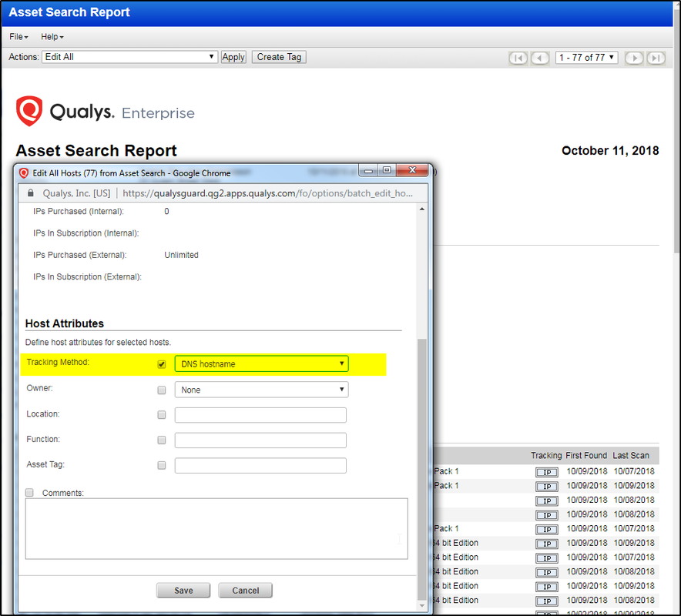
Task: Click the Unlimited value for IPs Purchased (External)
Action: (181, 255)
